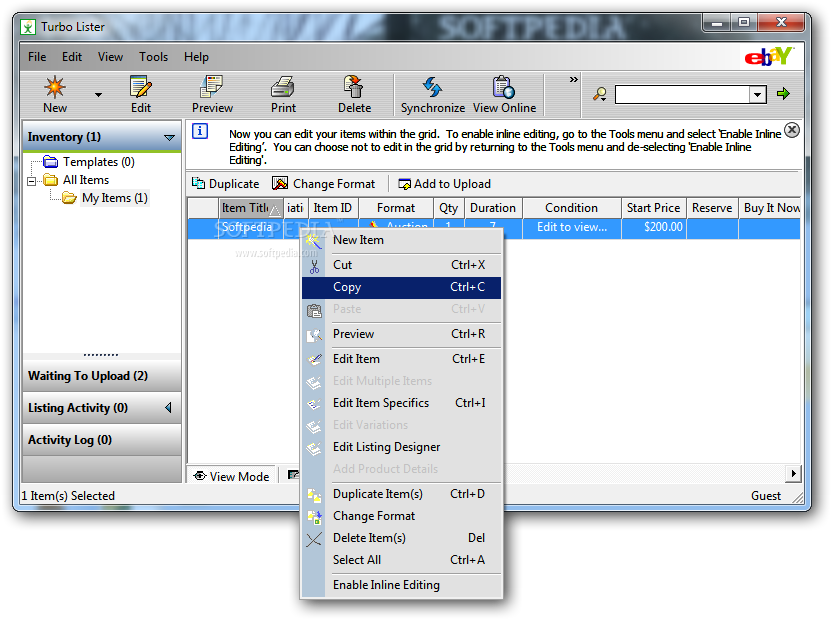This screenshot has height=620, width=832.
Task: Open the New item dropdown arrow
Action: coord(98,95)
